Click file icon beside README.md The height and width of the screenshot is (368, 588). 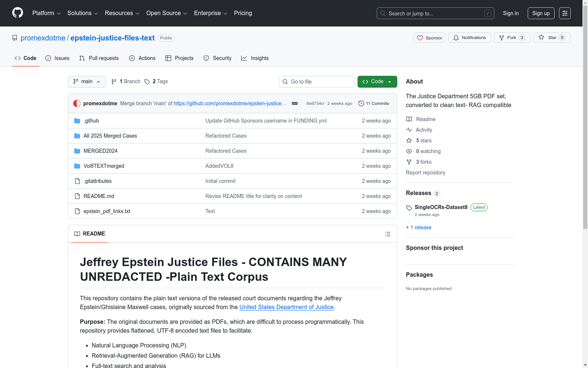click(x=77, y=196)
